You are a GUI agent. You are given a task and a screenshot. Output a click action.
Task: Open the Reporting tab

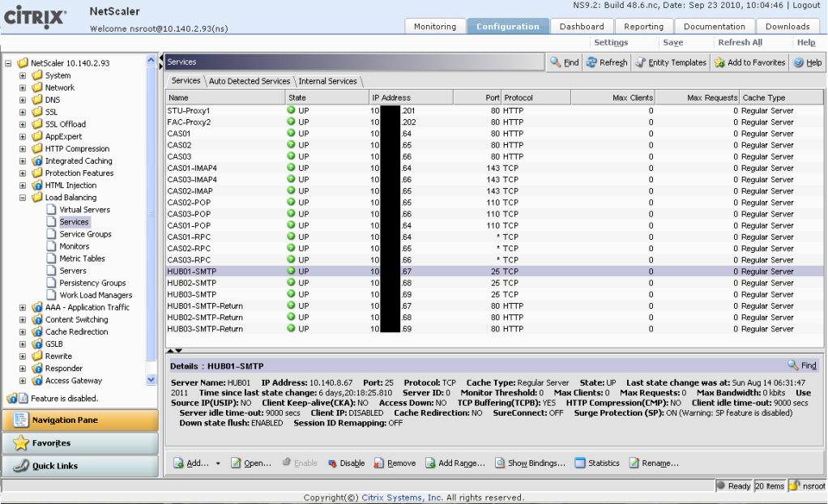click(644, 27)
